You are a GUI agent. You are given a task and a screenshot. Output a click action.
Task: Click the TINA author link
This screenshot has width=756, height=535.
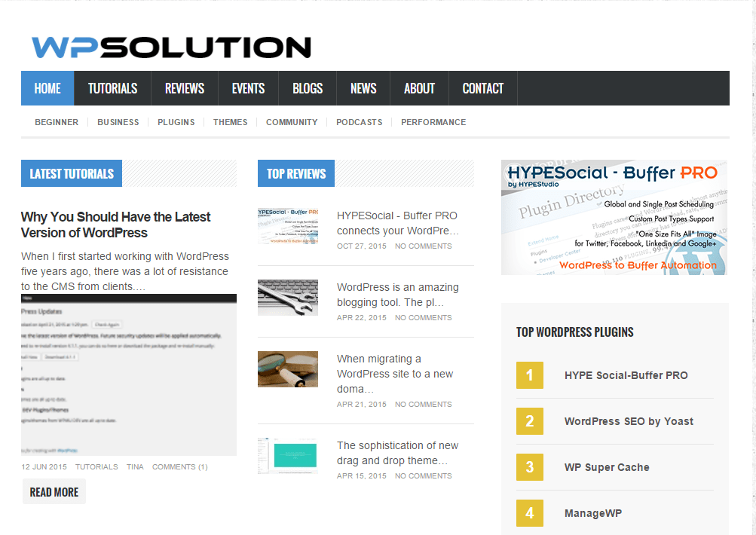[135, 466]
